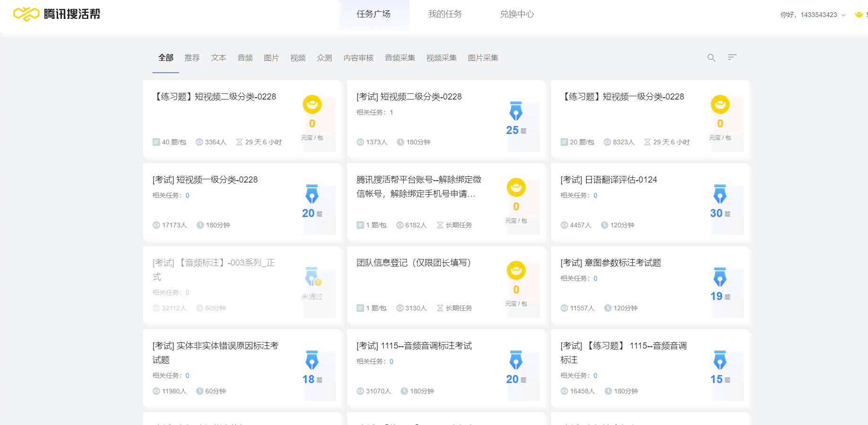Screen dimensions: 868x425
Task: Click gold ingot icon on 团队信息登记 card
Action: point(516,270)
